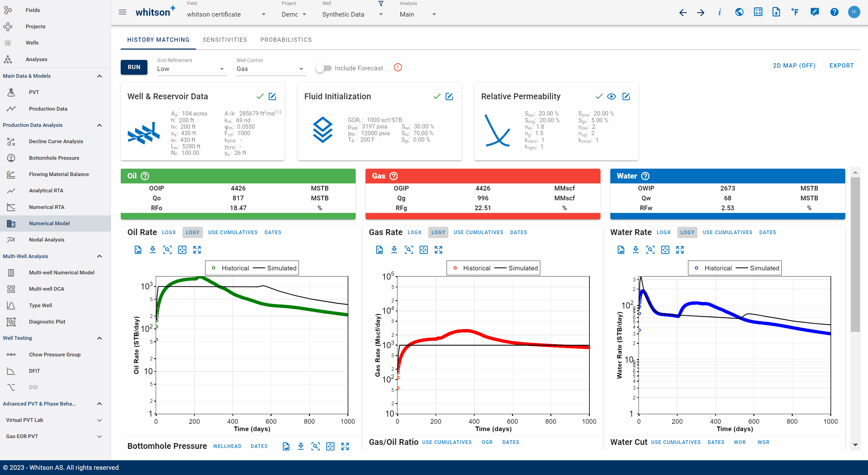The height and width of the screenshot is (475, 868).
Task: Collapse the Multi-Well Analysis section
Action: coord(100,256)
